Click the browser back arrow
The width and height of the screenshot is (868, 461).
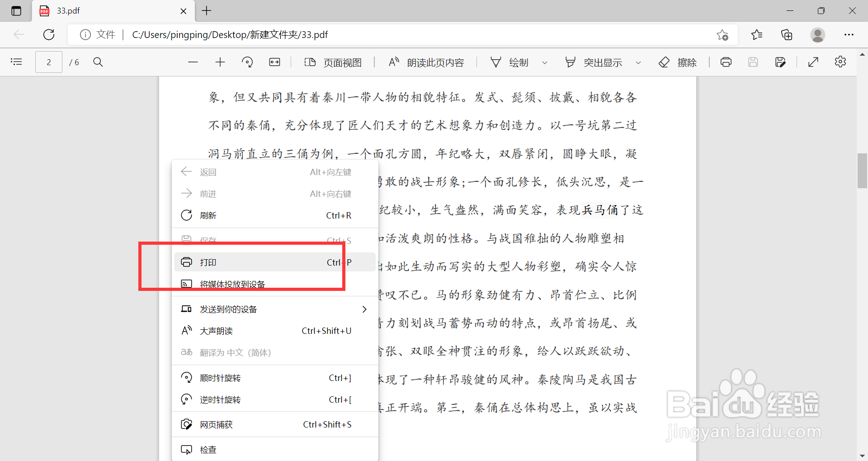click(x=19, y=34)
